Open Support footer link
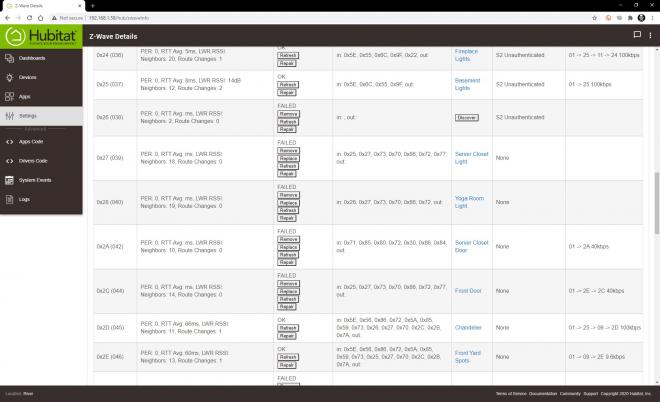 [x=591, y=394]
